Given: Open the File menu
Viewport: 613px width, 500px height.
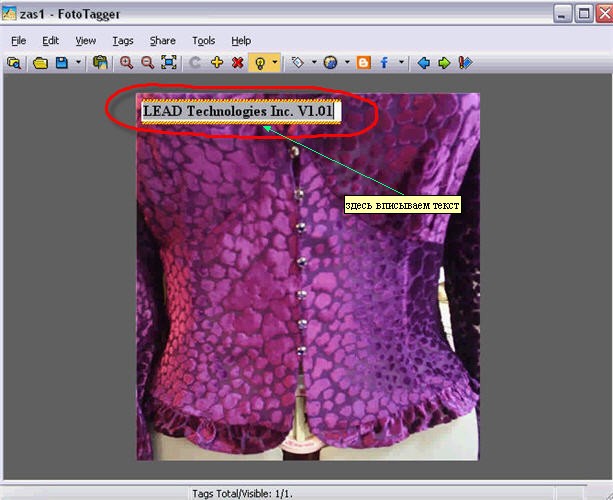Looking at the screenshot, I should click(x=18, y=41).
